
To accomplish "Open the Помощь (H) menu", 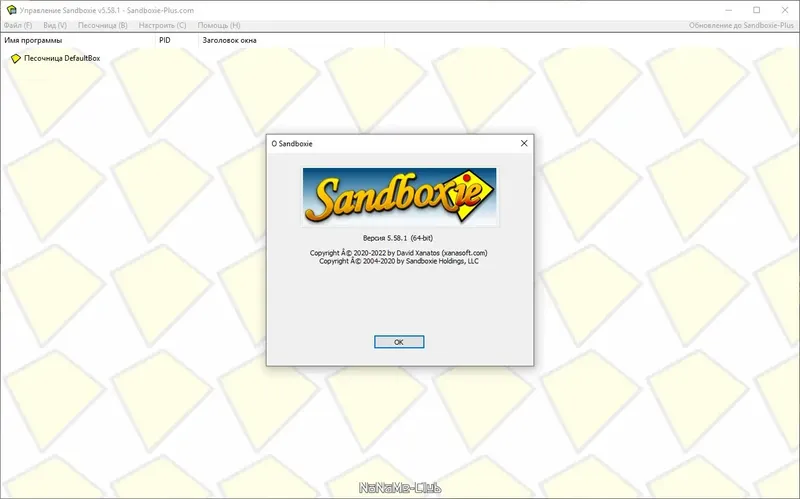I will (x=219, y=25).
